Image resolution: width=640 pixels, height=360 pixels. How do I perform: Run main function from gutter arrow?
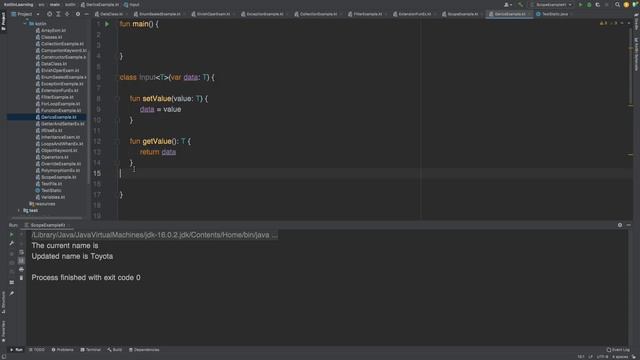107,24
